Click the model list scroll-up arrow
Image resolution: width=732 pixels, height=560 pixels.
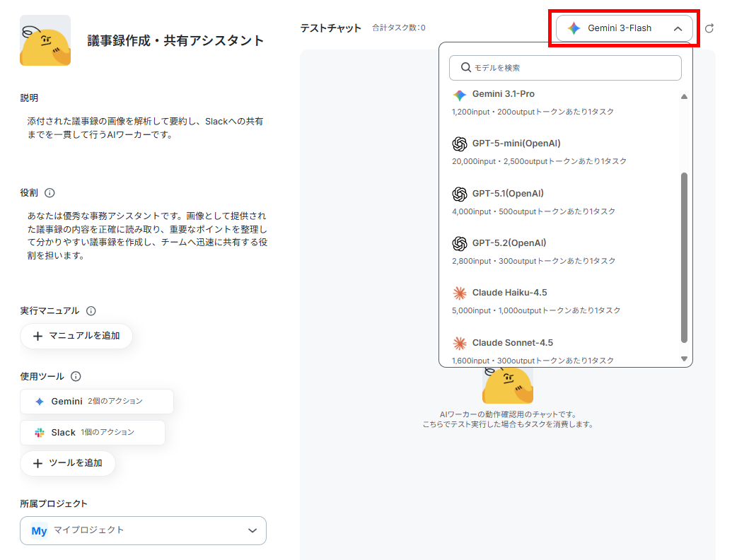coord(684,97)
